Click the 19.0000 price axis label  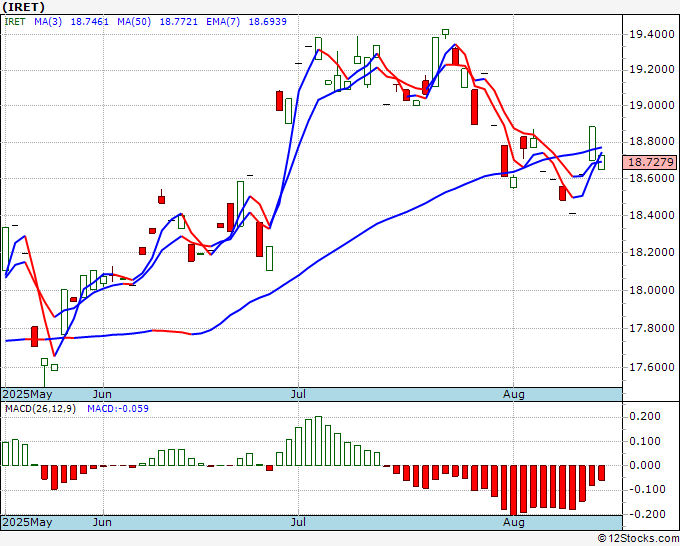652,105
